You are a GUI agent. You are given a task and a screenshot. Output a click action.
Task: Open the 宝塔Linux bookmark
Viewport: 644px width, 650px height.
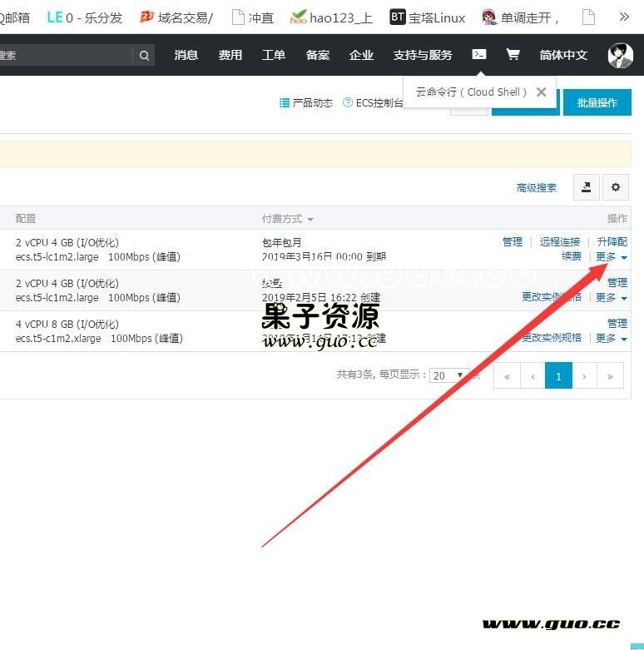click(x=428, y=17)
